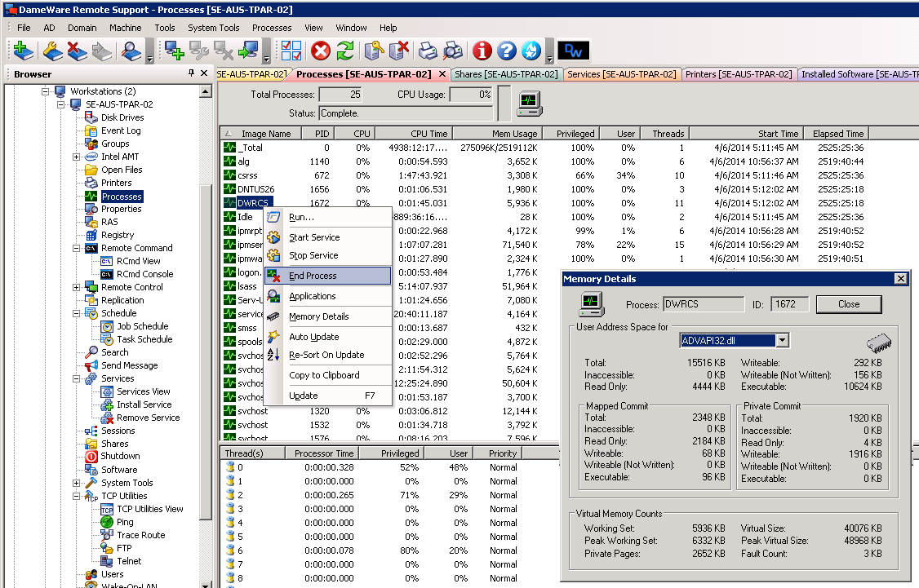
Task: Sort by Image Name column header
Action: [x=261, y=134]
